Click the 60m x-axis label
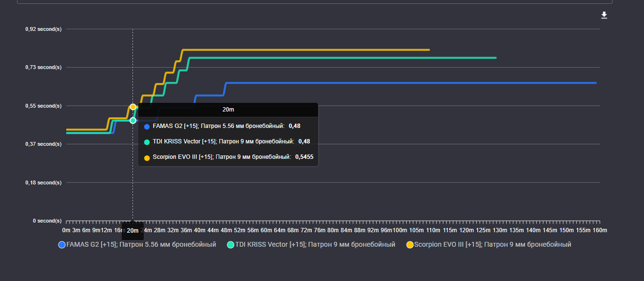Image resolution: width=644 pixels, height=281 pixels. 266,230
